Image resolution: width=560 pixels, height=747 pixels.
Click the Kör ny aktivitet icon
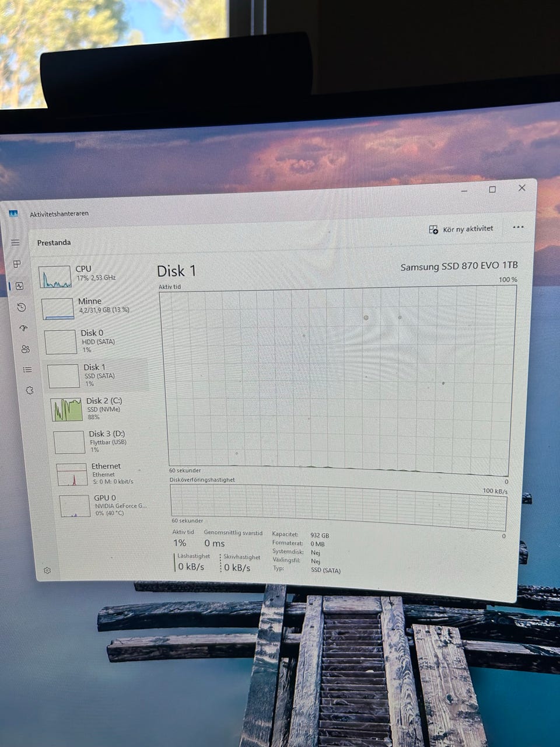[x=433, y=230]
